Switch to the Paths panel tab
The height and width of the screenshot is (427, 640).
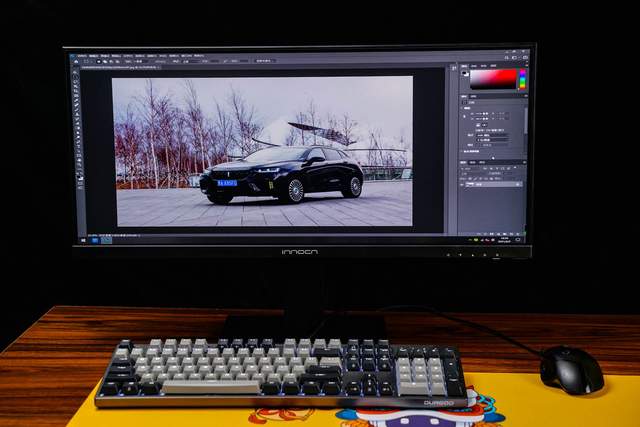(482, 162)
